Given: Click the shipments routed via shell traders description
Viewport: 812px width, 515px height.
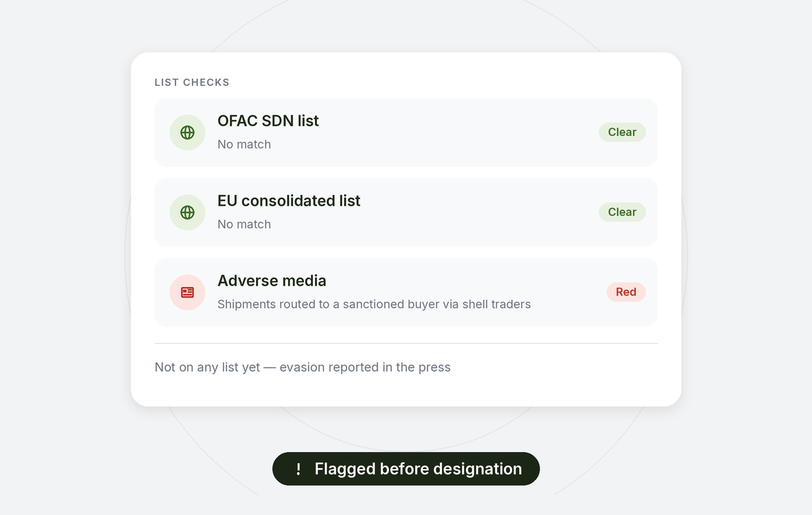Looking at the screenshot, I should coord(374,304).
